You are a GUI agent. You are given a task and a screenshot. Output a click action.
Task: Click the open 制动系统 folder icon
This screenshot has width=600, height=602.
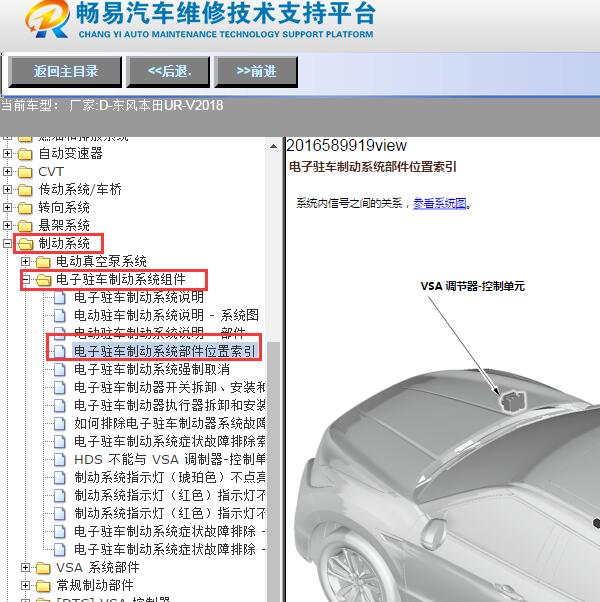coord(25,244)
